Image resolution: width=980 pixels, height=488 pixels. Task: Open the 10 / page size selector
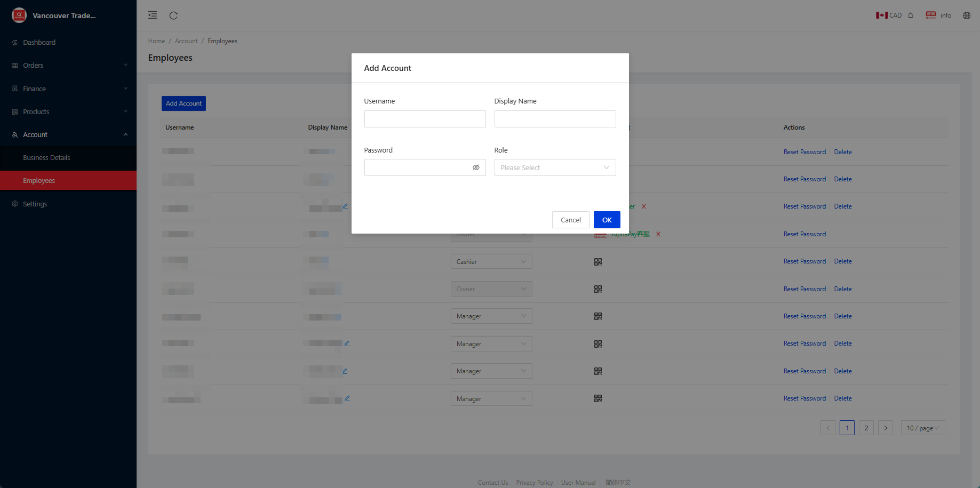click(x=922, y=428)
